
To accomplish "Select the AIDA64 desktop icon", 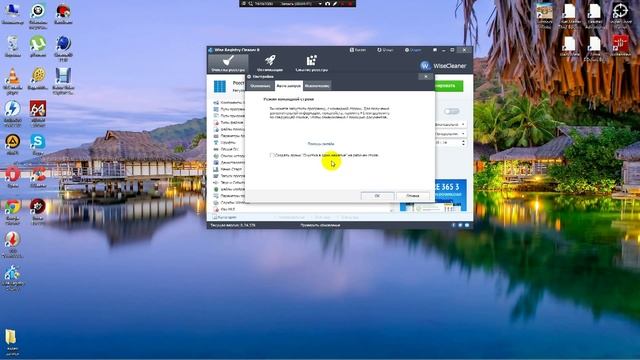I will tap(38, 113).
